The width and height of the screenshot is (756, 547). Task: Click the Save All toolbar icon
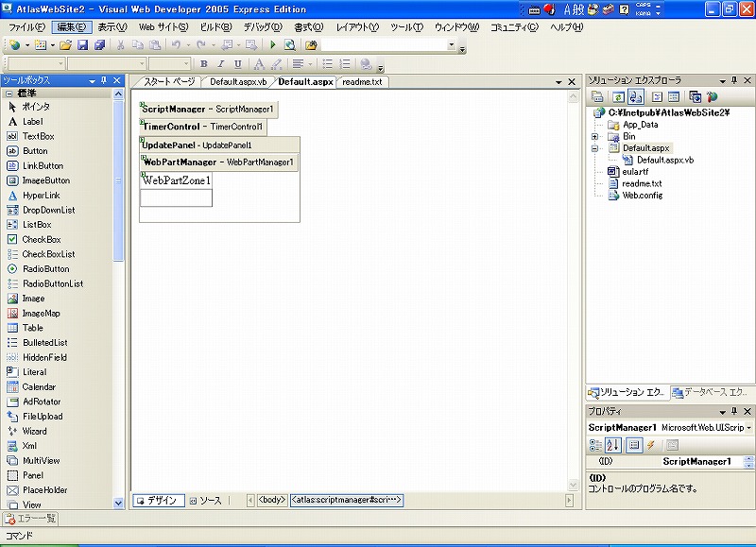[x=100, y=45]
